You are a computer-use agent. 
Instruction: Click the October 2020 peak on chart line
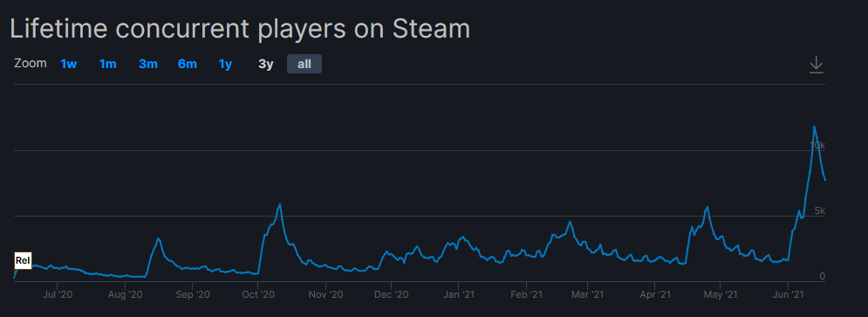tap(280, 204)
